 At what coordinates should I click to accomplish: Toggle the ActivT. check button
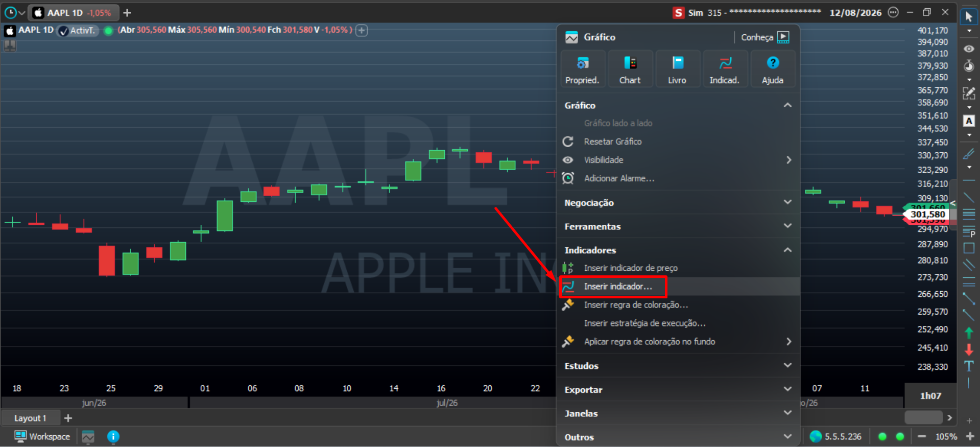tap(77, 31)
